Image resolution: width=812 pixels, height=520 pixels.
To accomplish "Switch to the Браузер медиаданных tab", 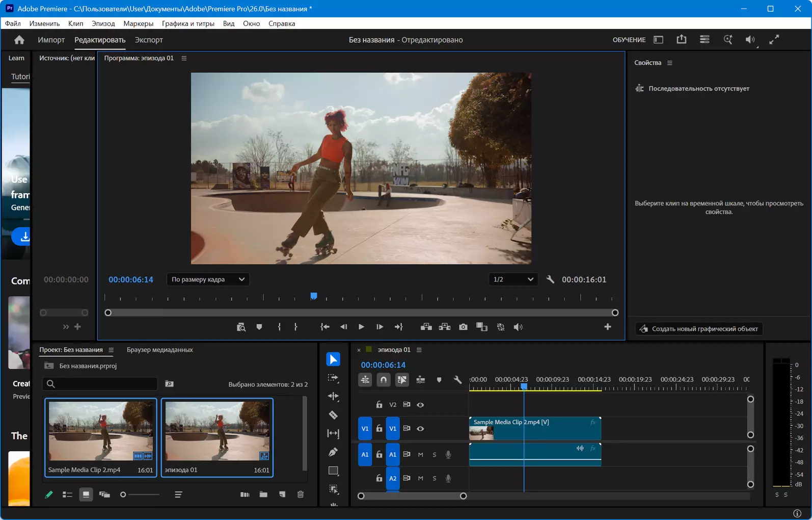I will [x=159, y=350].
